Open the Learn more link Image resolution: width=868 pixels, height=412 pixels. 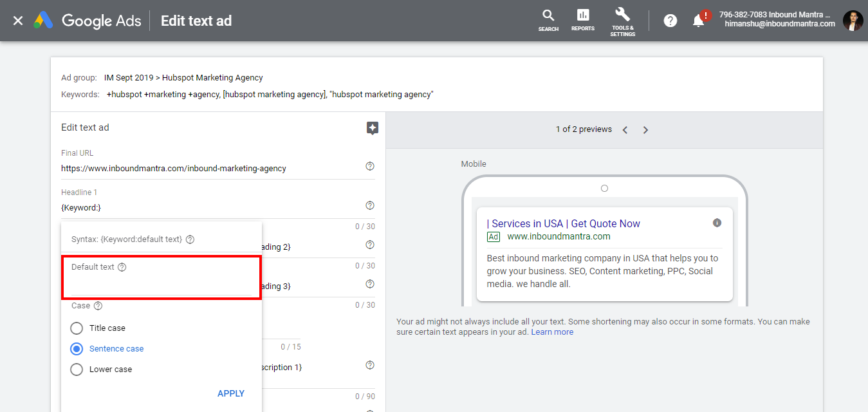552,332
